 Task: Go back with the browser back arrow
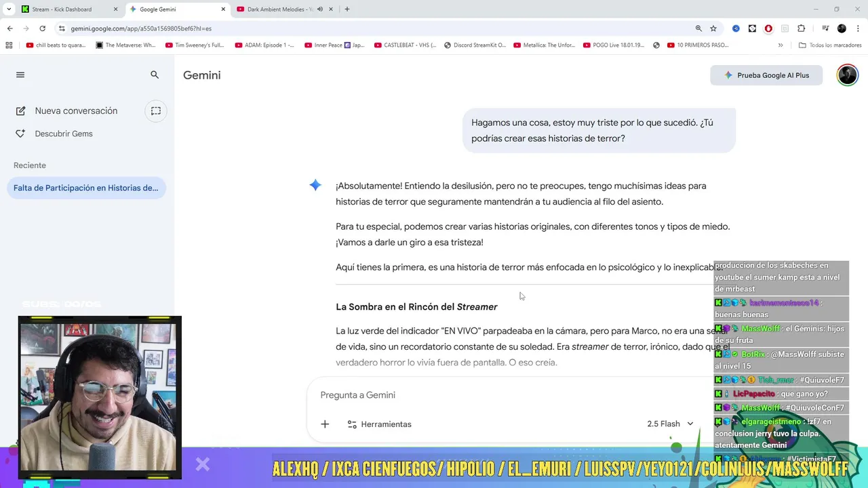9,28
